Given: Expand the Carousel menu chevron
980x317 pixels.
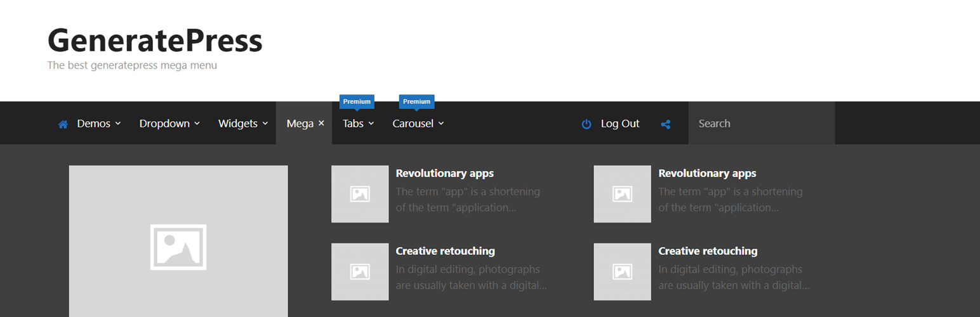Looking at the screenshot, I should click(x=441, y=124).
